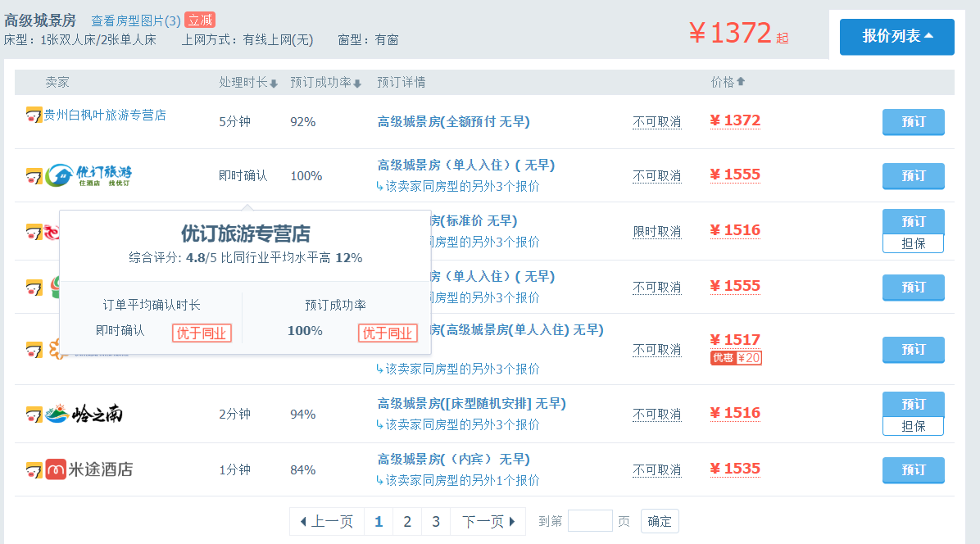Sort by 预订成功率 column arrow

coord(357,83)
